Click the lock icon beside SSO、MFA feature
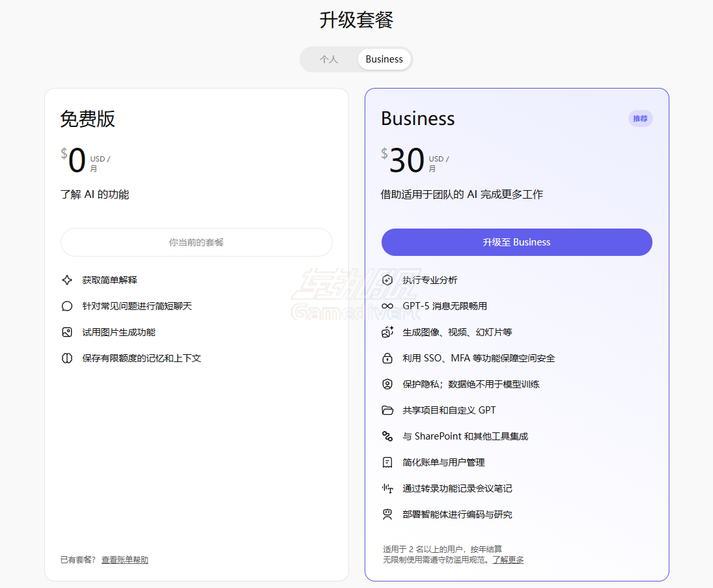Viewport: 713px width, 588px height. (387, 358)
